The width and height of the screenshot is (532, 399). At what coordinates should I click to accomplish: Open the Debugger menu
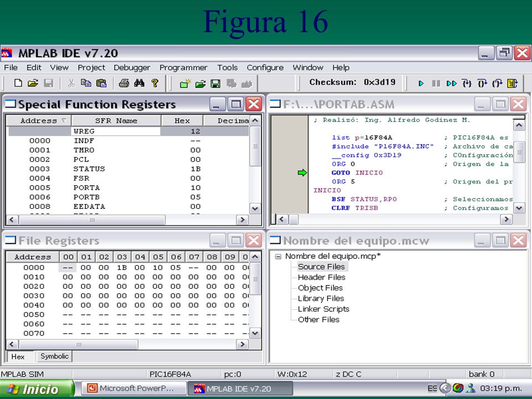click(132, 68)
